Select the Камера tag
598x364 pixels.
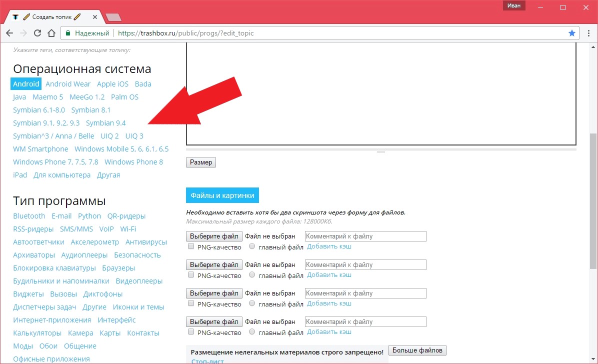pyautogui.click(x=80, y=332)
